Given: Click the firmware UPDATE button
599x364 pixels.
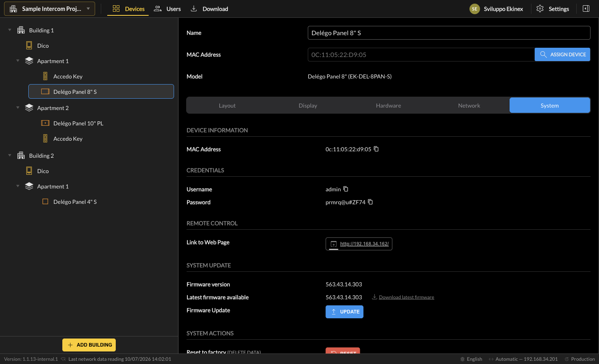Looking at the screenshot, I should 344,312.
